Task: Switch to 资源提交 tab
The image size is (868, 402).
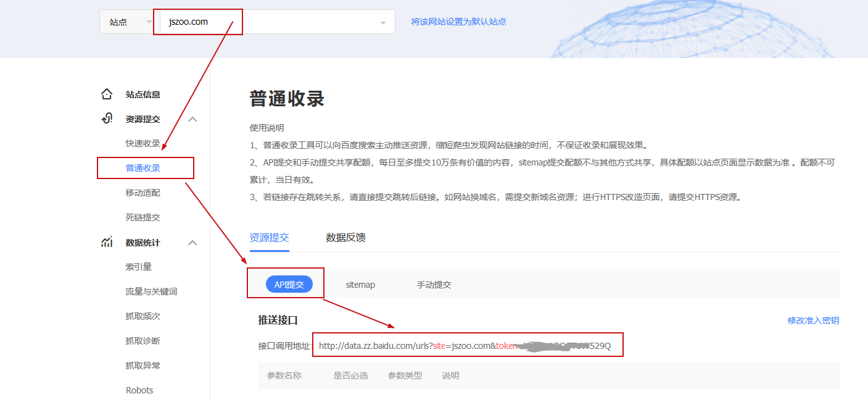Action: point(270,238)
